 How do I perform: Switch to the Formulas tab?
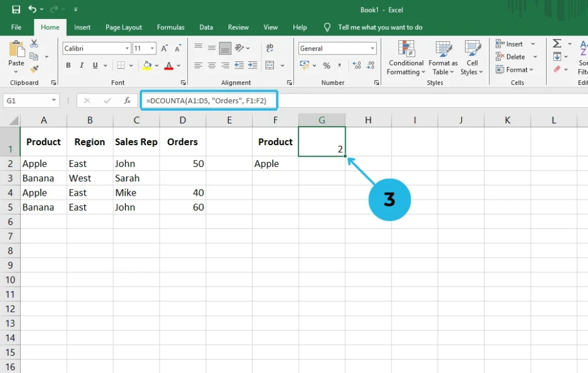171,28
